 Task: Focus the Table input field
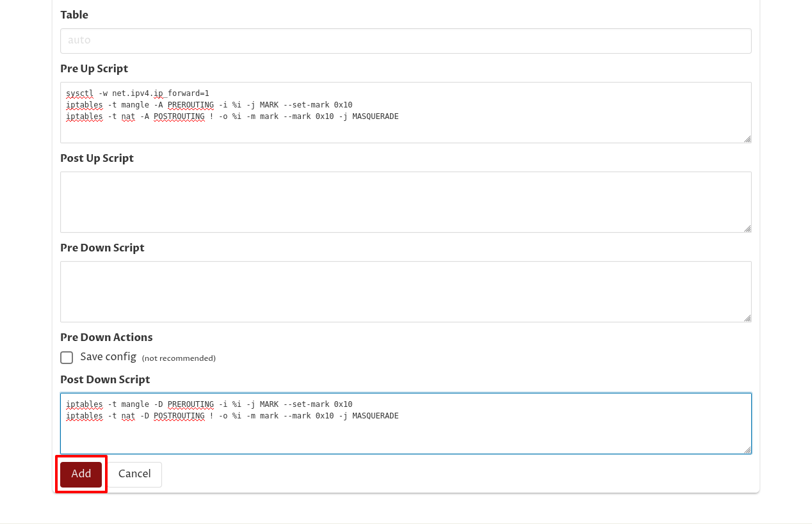tap(406, 41)
